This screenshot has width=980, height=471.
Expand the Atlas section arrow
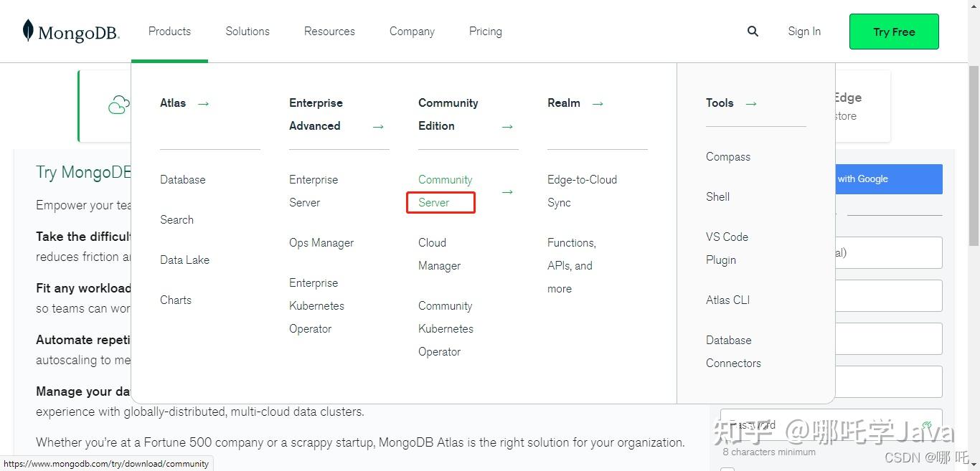pyautogui.click(x=202, y=103)
